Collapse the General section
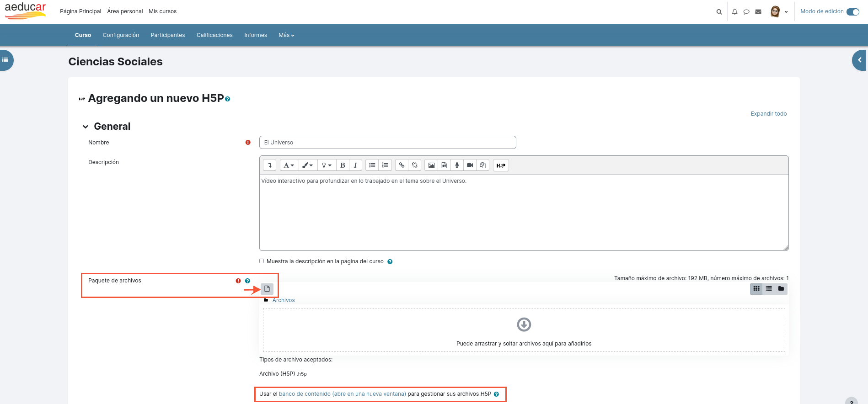868x404 pixels. pos(86,127)
